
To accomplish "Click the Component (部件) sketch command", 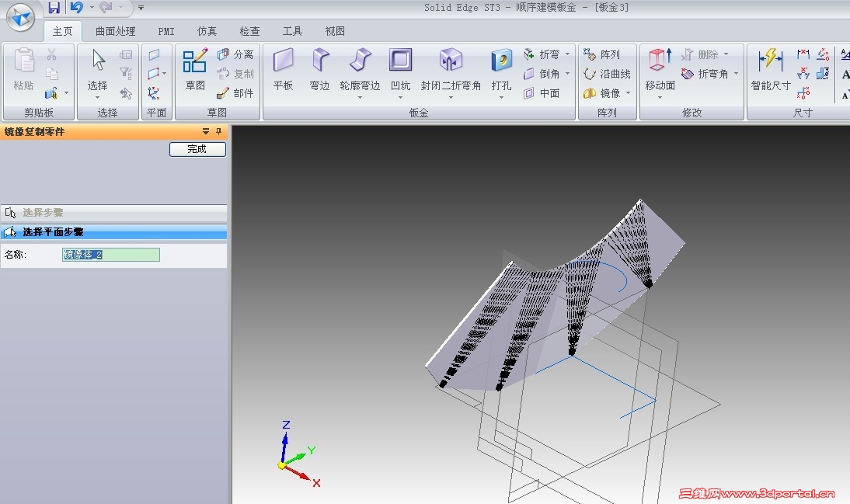I will (x=235, y=93).
